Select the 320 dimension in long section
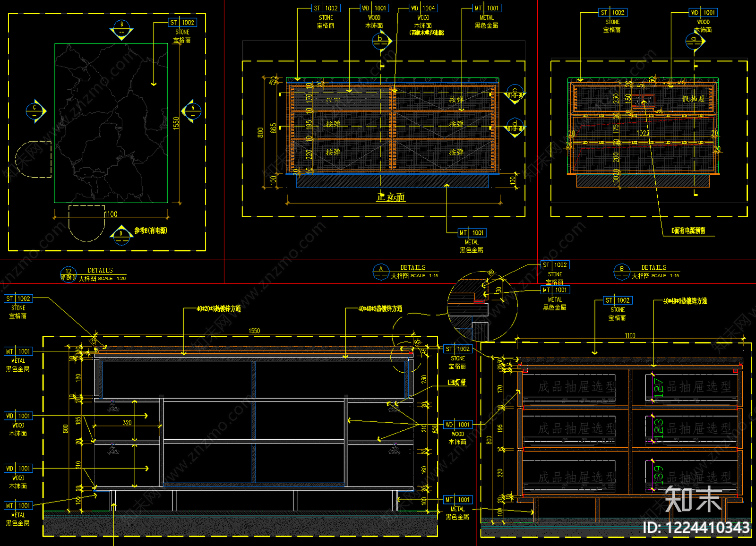Image resolution: width=756 pixels, height=546 pixels. [127, 423]
